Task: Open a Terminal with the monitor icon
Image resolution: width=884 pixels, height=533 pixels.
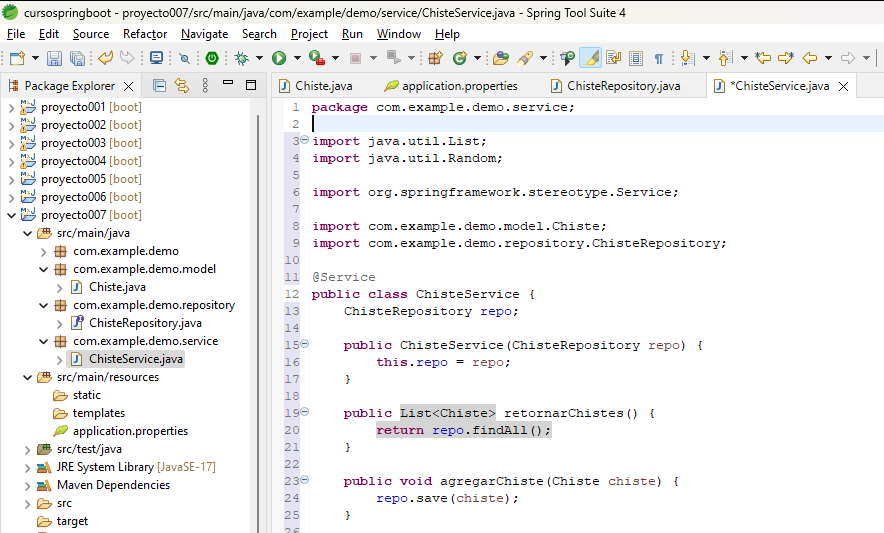Action: [x=156, y=58]
